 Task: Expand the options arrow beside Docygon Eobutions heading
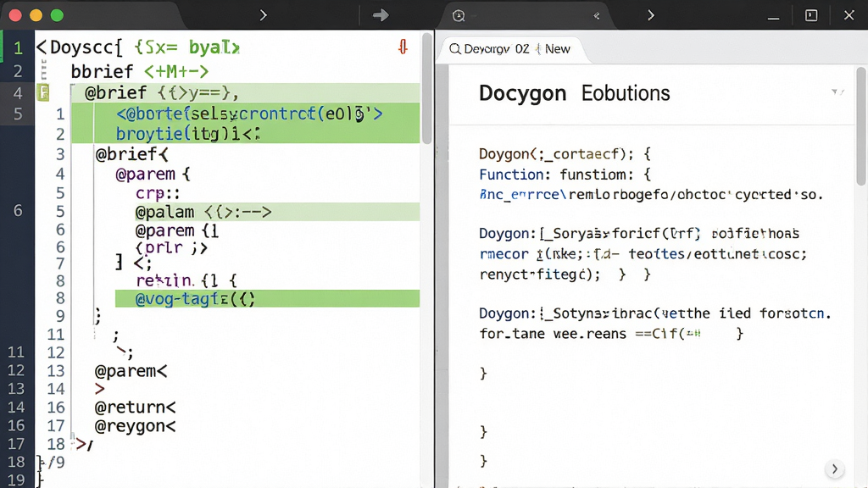click(837, 91)
